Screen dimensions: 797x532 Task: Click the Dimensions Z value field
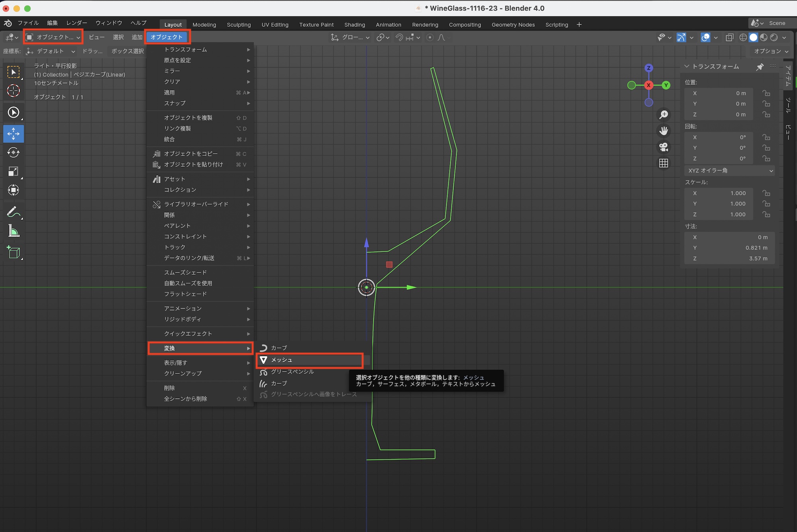tap(729, 258)
